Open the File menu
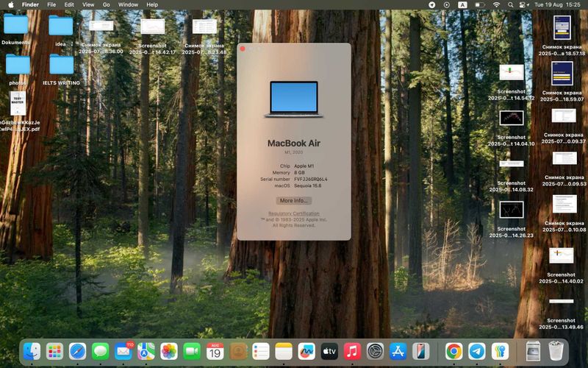The height and width of the screenshot is (368, 588). pos(51,4)
